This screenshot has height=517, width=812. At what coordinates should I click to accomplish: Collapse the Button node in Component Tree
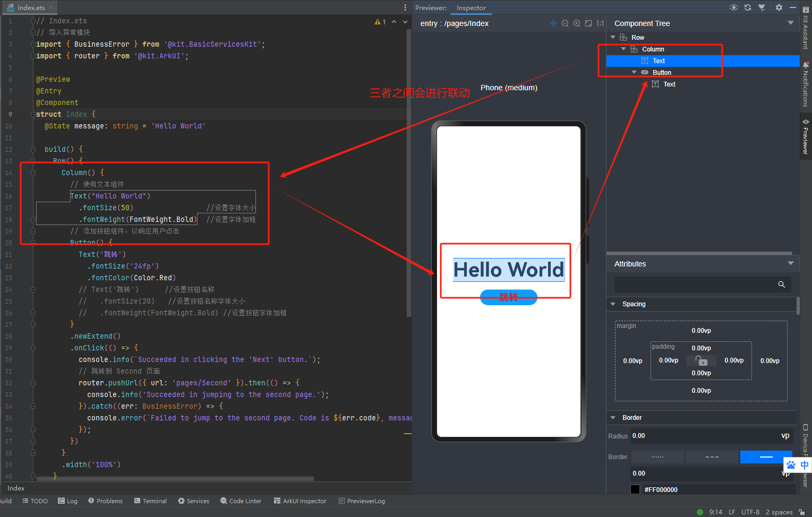click(634, 72)
